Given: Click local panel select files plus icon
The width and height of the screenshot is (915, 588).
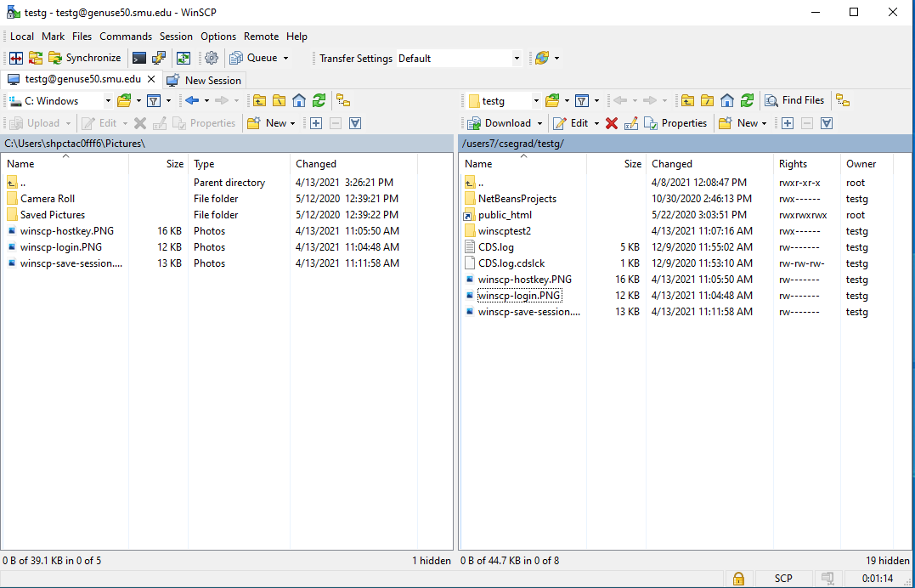Looking at the screenshot, I should tap(316, 123).
